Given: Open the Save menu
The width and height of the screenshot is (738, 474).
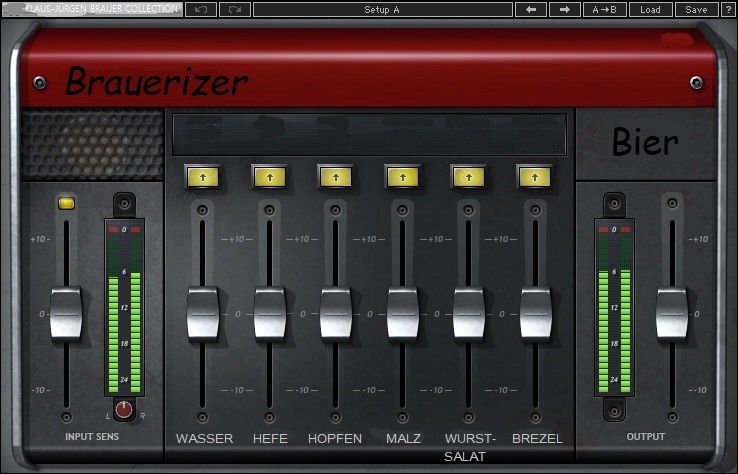Looking at the screenshot, I should 696,9.
